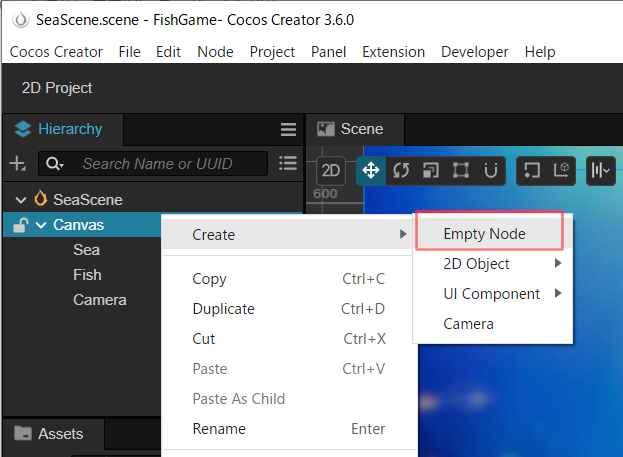Open the Help menu

coord(540,52)
